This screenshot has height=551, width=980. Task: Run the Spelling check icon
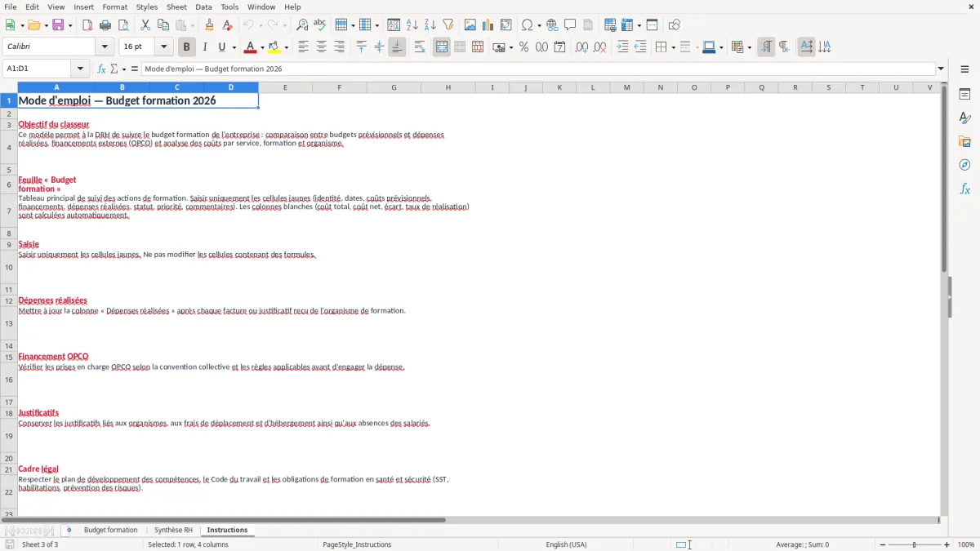click(320, 25)
